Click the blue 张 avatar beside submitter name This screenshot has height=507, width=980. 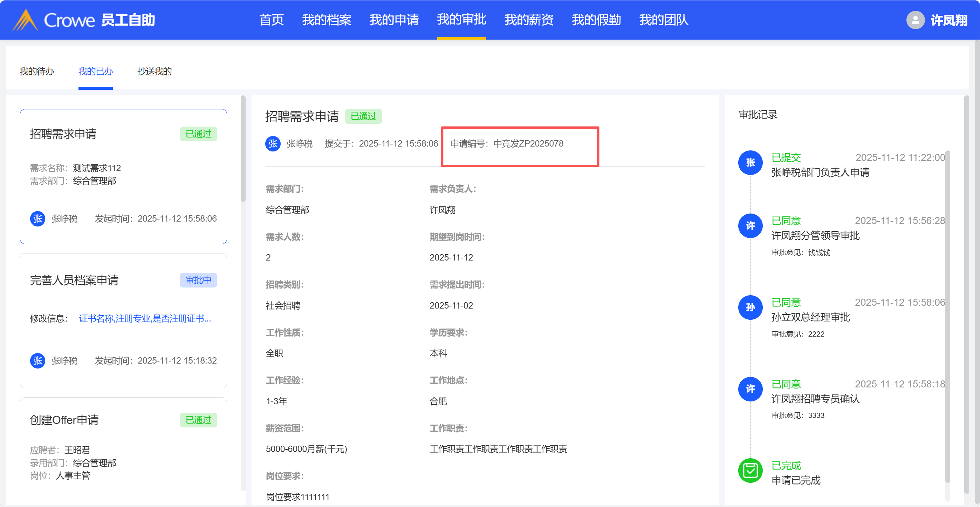273,143
